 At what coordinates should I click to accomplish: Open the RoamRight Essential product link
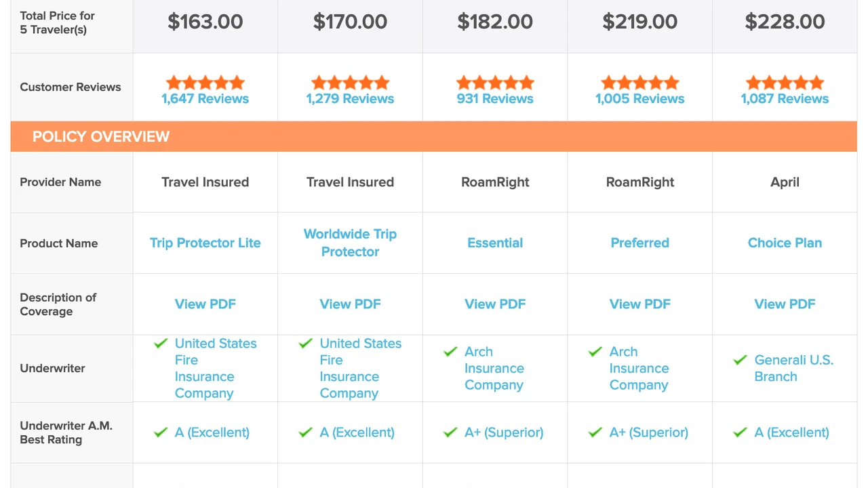(495, 243)
